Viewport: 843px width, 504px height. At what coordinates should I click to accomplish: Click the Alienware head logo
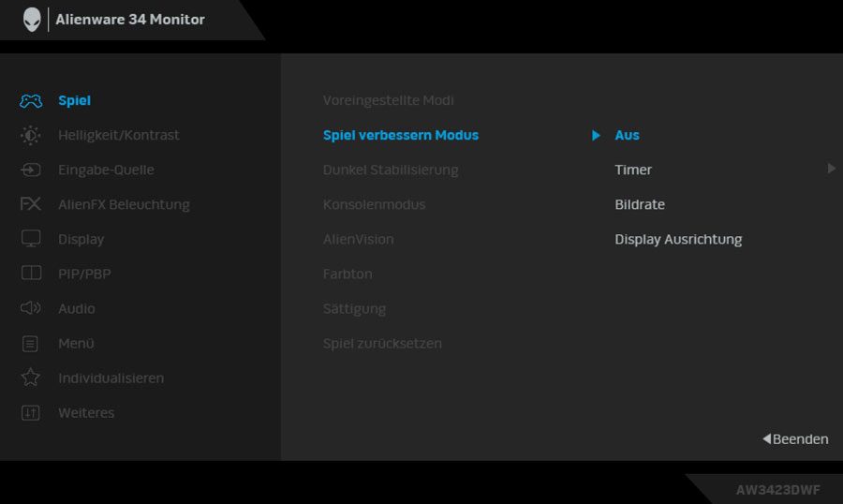pyautogui.click(x=32, y=20)
